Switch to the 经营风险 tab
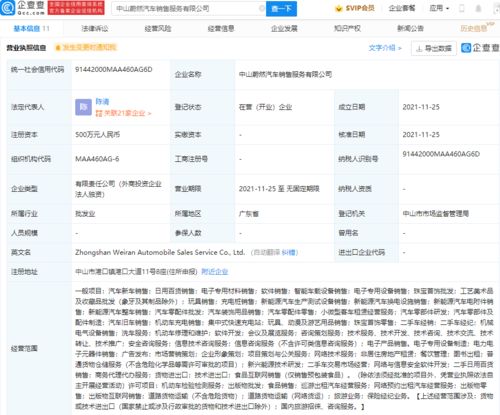This screenshot has height=415, width=500. pos(158,29)
